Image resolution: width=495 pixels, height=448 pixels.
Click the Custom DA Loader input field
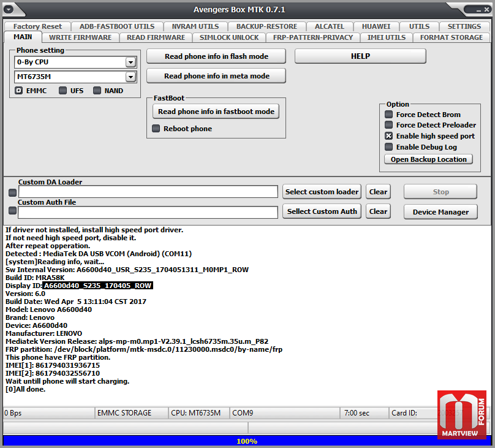(x=148, y=192)
